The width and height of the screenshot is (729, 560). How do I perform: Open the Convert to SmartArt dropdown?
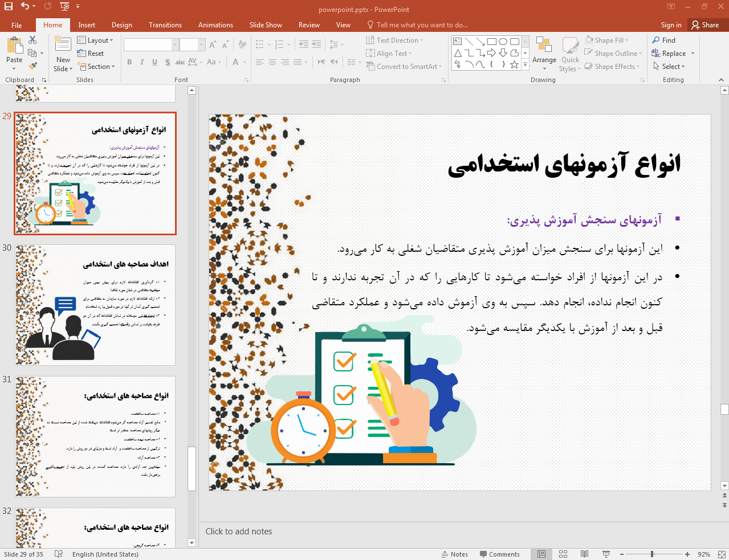pos(404,66)
